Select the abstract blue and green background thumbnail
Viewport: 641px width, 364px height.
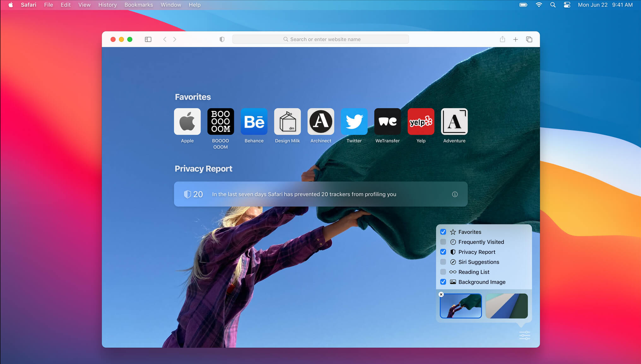tap(507, 306)
